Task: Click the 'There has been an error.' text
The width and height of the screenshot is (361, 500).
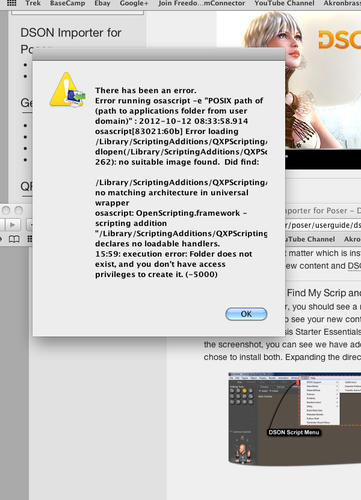Action: pyautogui.click(x=146, y=91)
